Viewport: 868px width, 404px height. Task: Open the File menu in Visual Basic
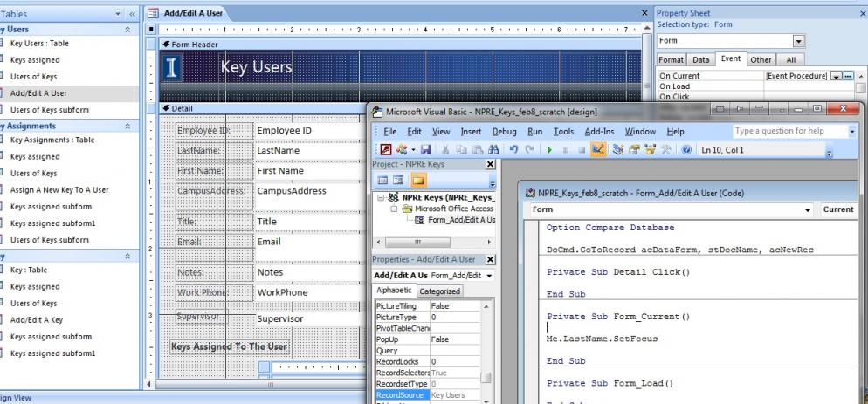pos(390,132)
